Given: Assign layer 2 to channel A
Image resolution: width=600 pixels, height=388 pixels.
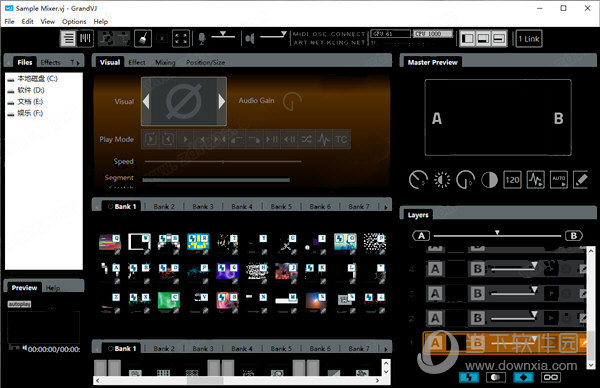Looking at the screenshot, I should 435,318.
